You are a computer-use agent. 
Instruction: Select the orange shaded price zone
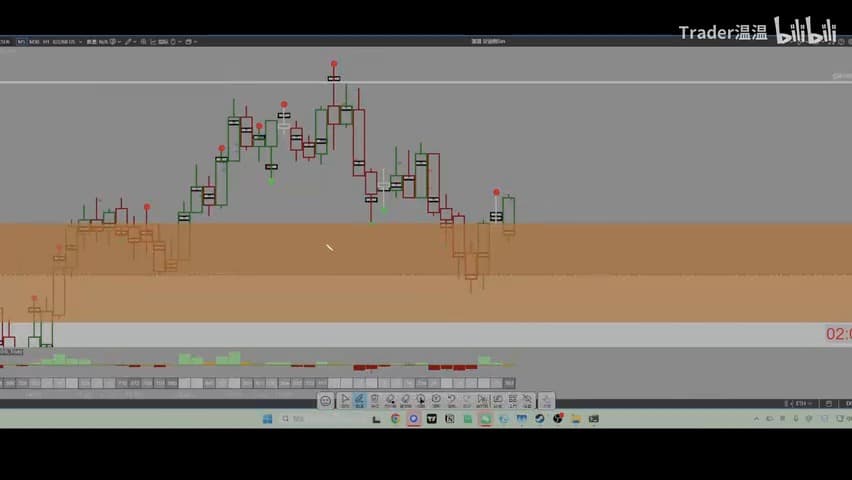426,272
